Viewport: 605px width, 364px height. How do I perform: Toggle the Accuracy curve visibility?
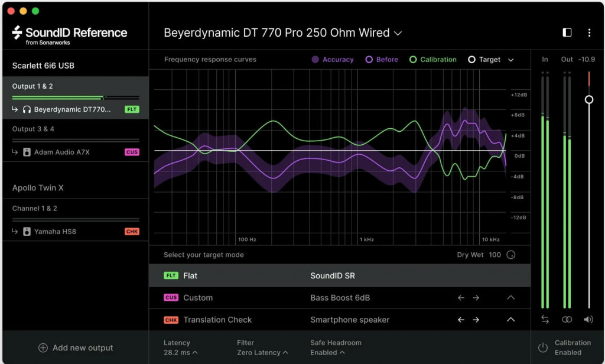tap(333, 60)
